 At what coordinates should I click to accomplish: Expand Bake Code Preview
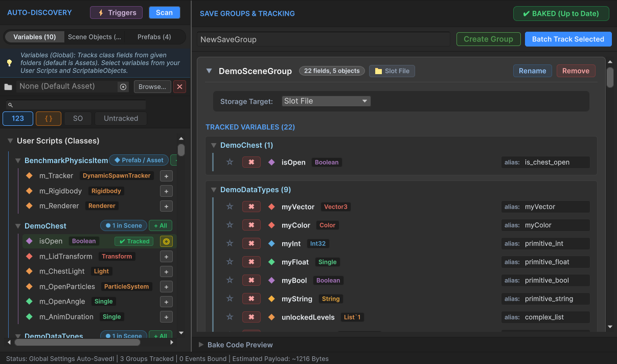201,345
